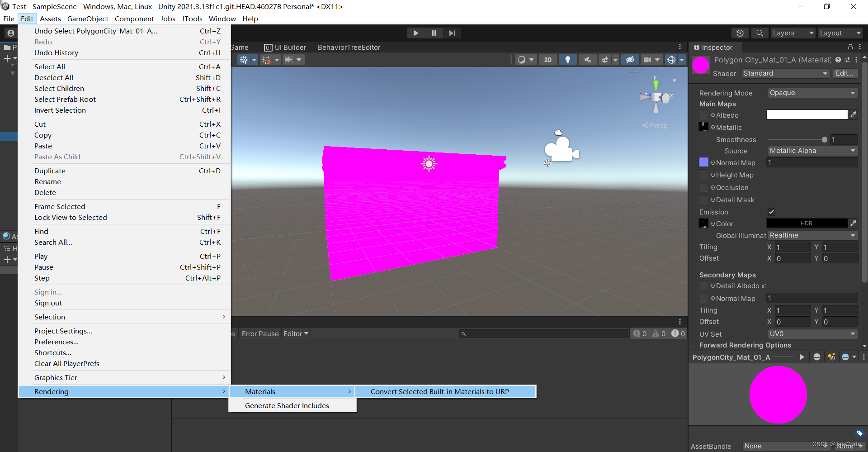
Task: Click the Emission HDR color swatch
Action: click(807, 223)
